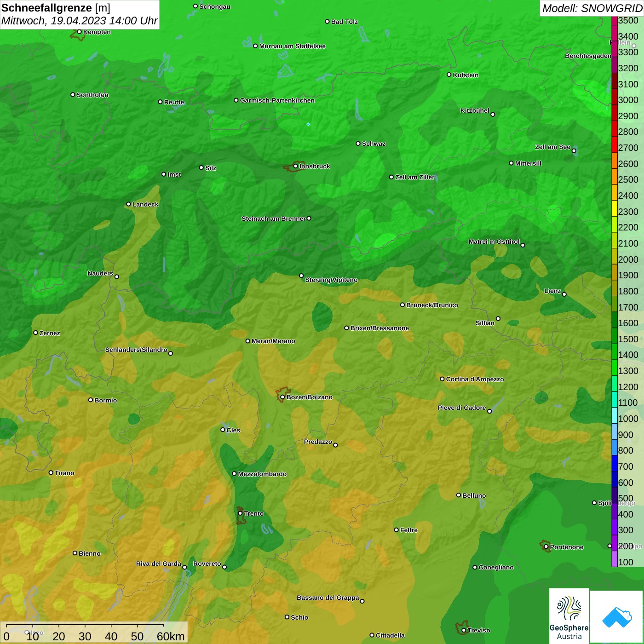
Task: Click the 100 legend value
Action: (626, 562)
